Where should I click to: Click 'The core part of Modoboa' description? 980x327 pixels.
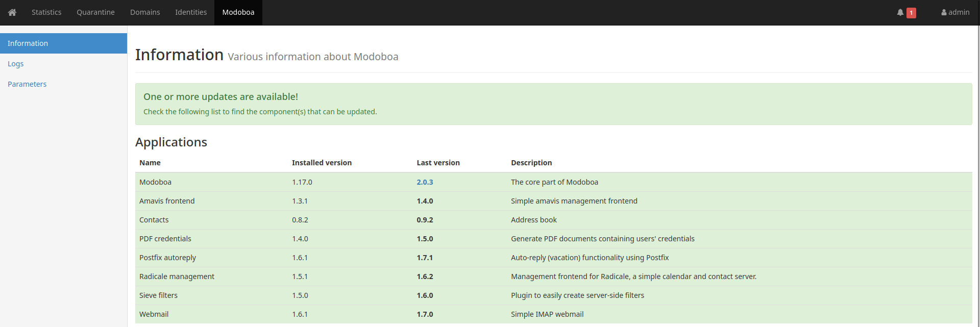pos(554,182)
